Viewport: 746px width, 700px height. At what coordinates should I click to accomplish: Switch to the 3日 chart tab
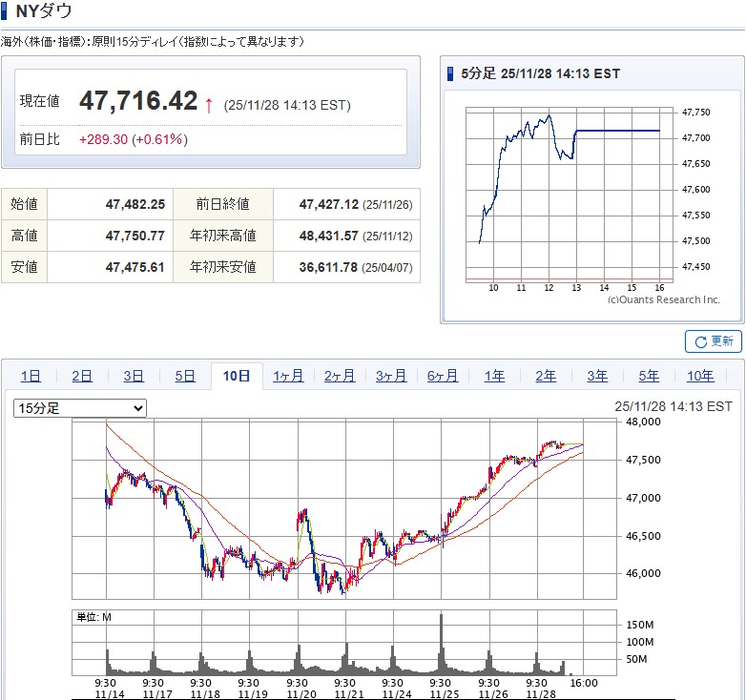pos(134,376)
